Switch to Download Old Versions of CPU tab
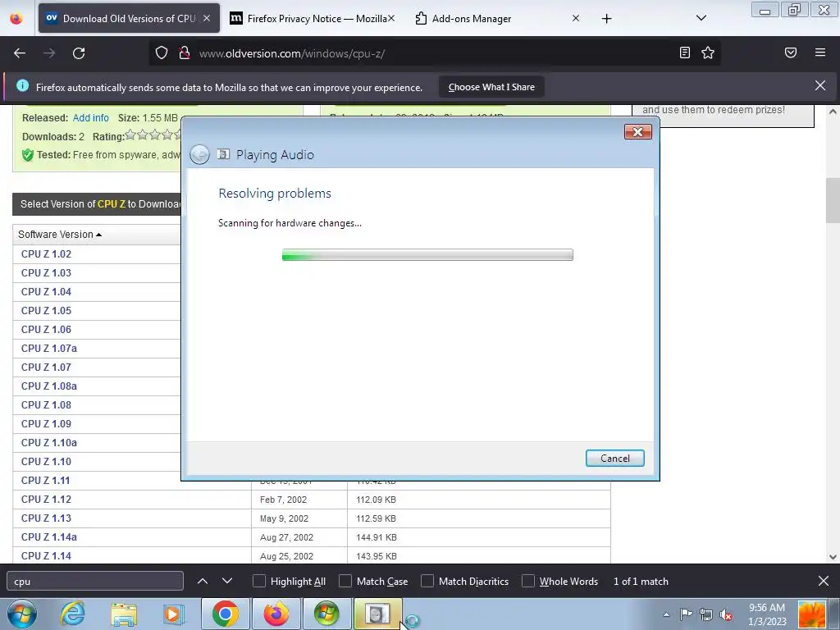The width and height of the screenshot is (840, 630). [x=129, y=18]
